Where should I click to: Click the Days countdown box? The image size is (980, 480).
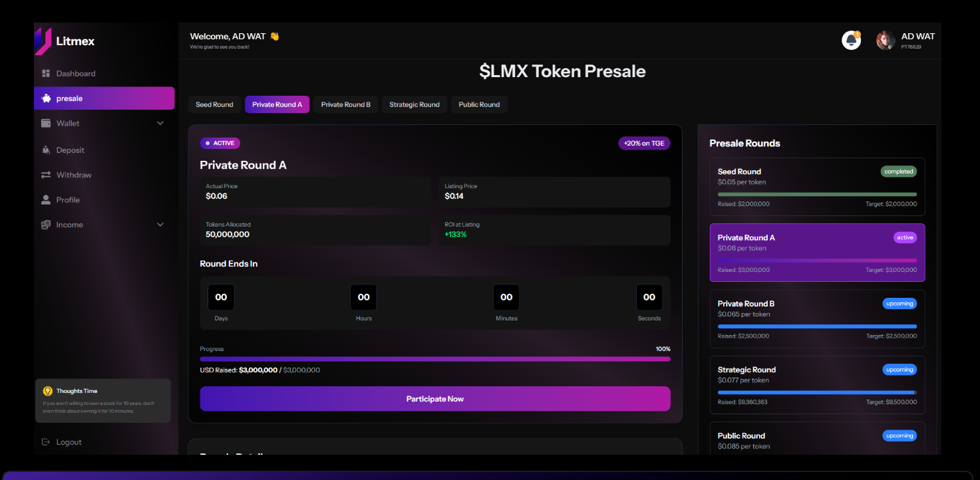pyautogui.click(x=221, y=297)
